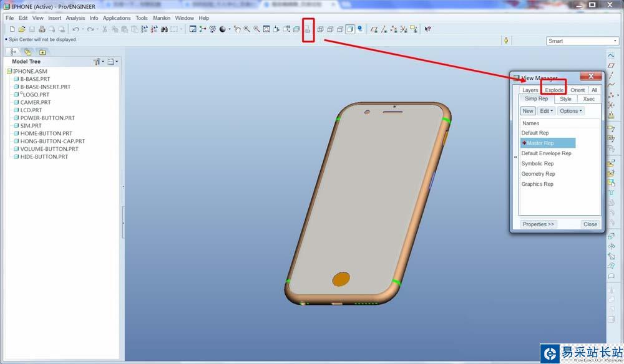This screenshot has height=364, width=624.
Task: Switch to the Orient tab
Action: (577, 90)
